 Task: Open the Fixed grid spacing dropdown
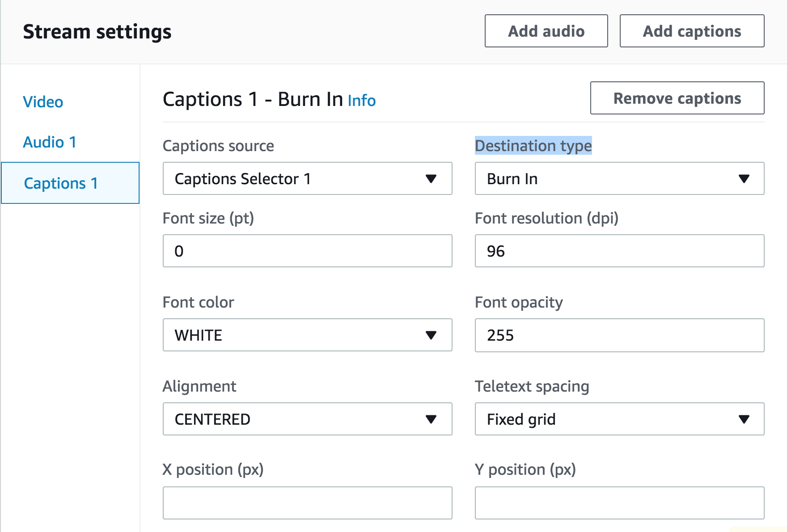[619, 419]
